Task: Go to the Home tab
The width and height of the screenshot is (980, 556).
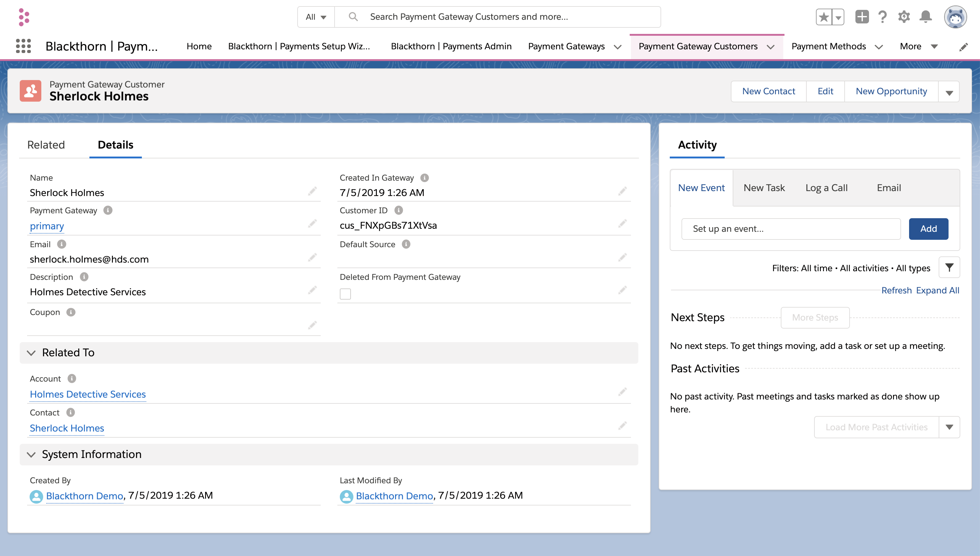Action: pos(199,47)
